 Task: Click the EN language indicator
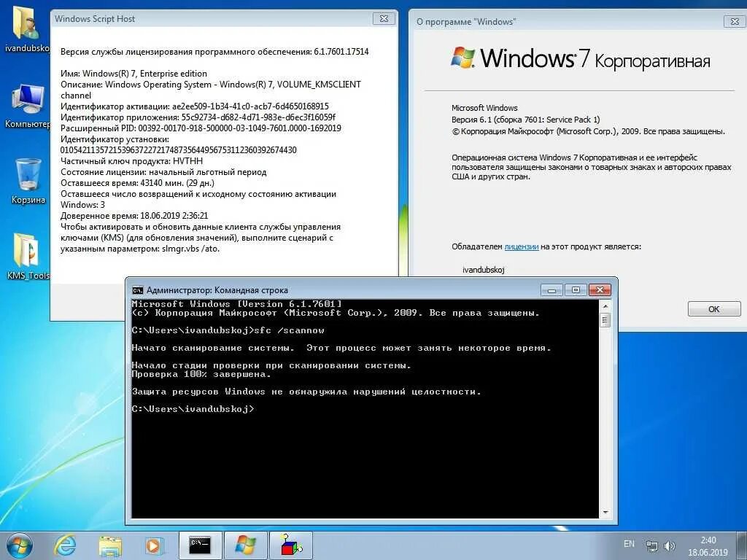click(x=629, y=544)
